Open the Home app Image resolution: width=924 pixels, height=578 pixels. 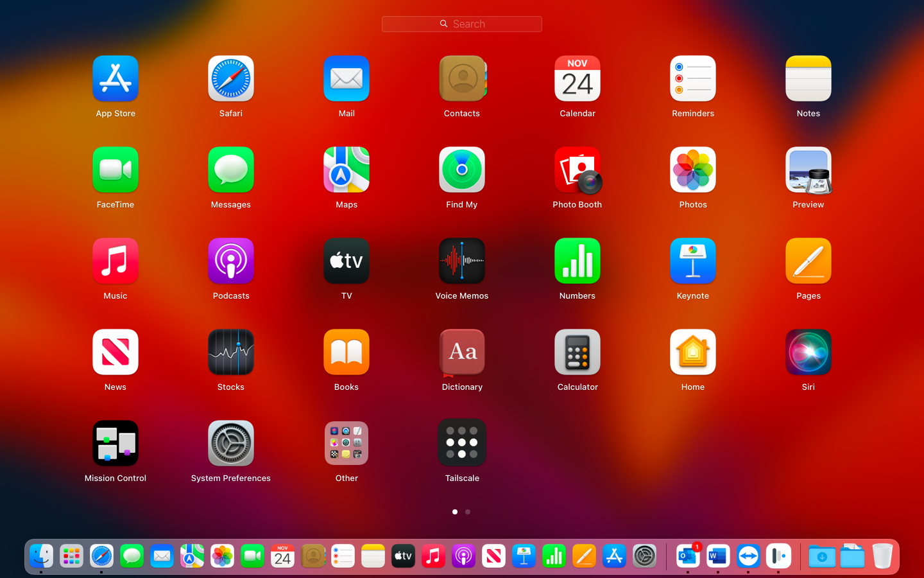tap(692, 353)
